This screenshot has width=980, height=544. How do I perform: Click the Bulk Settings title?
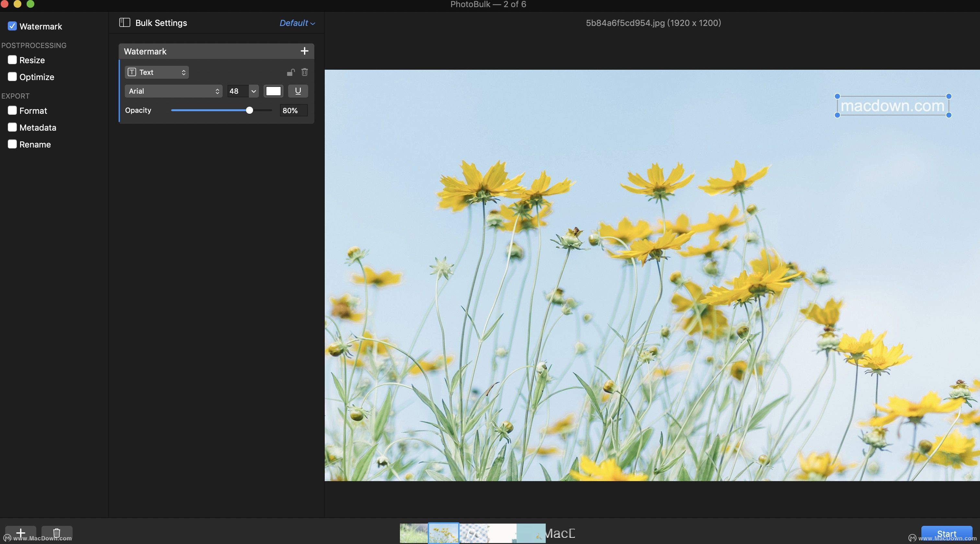pyautogui.click(x=161, y=23)
